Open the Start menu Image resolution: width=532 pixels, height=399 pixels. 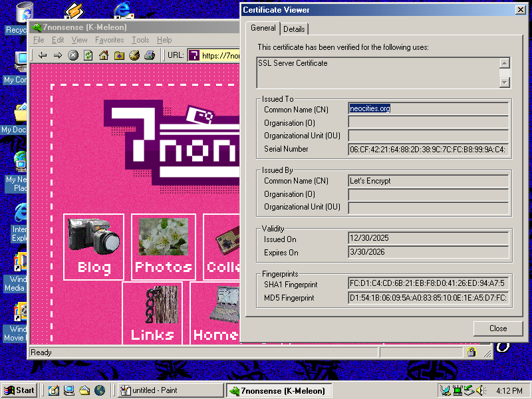pyautogui.click(x=18, y=390)
